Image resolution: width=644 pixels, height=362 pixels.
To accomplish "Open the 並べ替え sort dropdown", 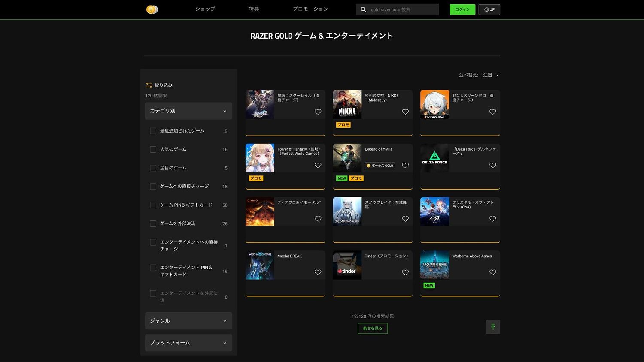I will (491, 75).
